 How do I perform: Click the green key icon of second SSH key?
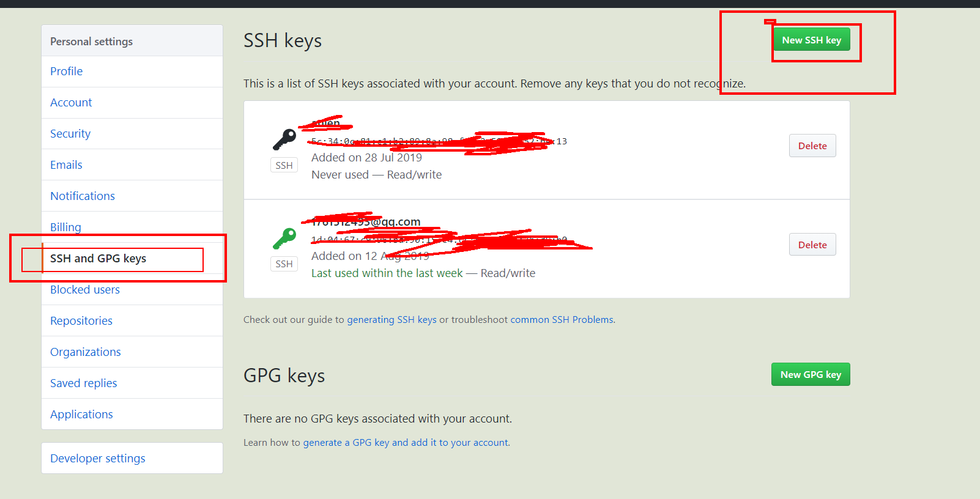click(x=284, y=238)
